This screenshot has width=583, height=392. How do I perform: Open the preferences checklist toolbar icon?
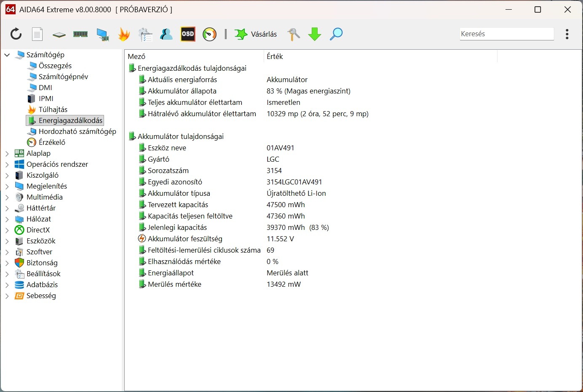point(145,35)
